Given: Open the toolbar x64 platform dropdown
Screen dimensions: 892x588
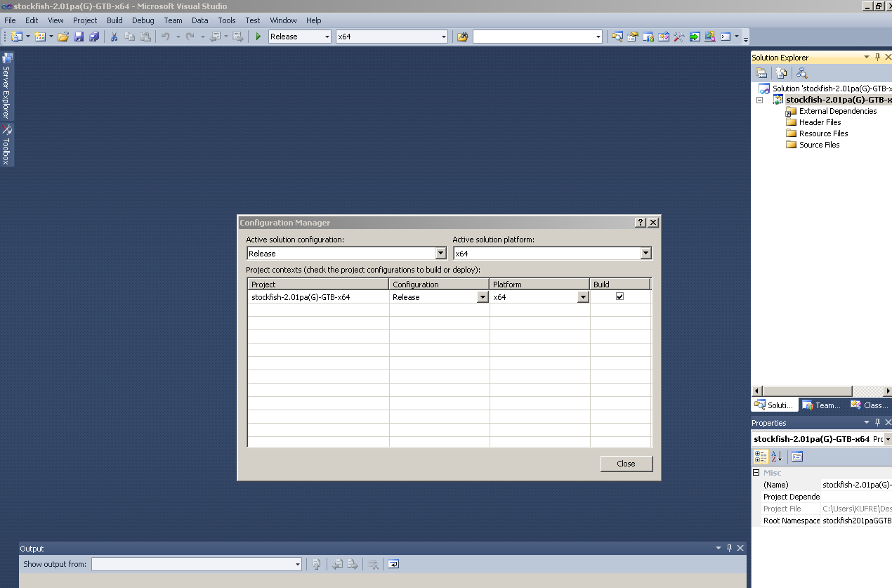Looking at the screenshot, I should click(443, 37).
